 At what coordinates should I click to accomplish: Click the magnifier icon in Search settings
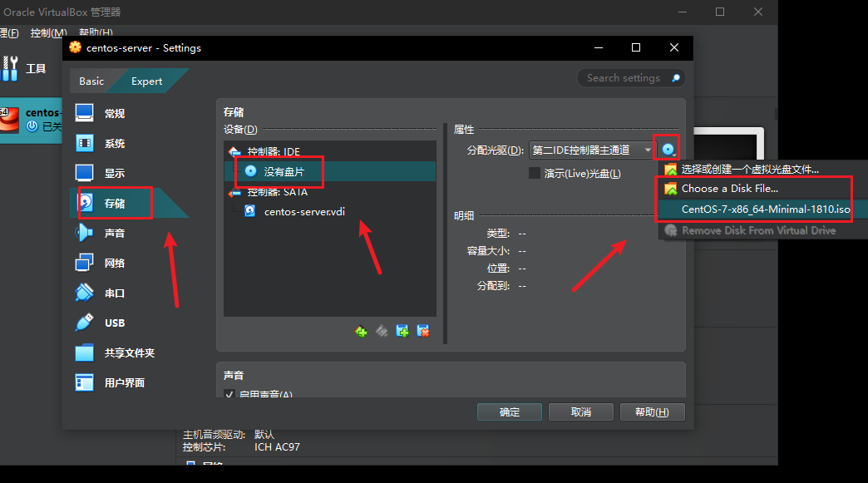tap(676, 78)
